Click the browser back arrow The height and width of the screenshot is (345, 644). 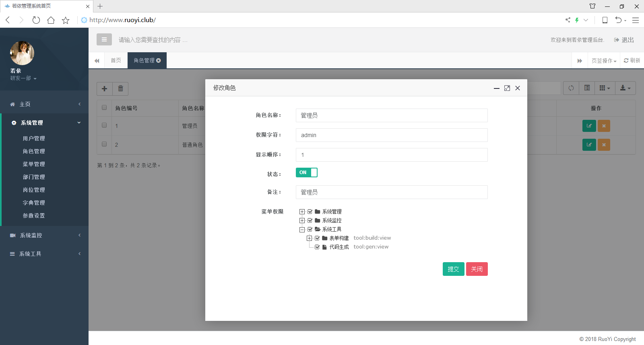[8, 20]
